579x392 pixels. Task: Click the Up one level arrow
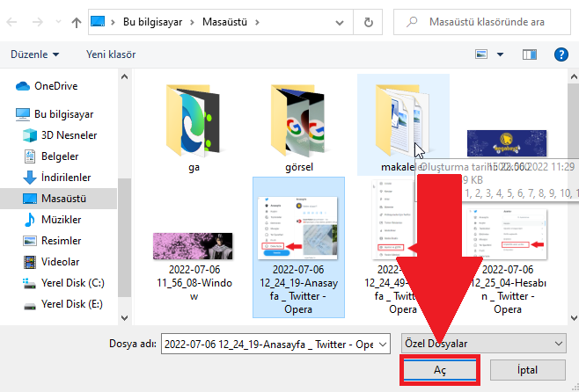(77, 21)
